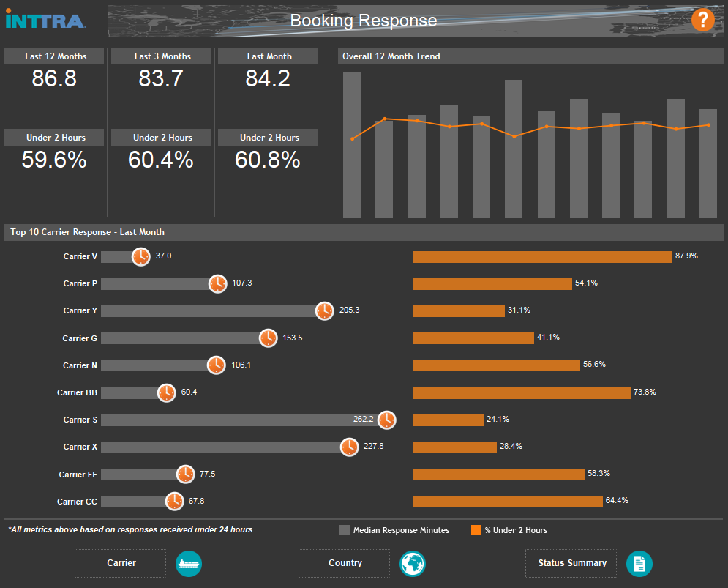Click the Booking Response title

[x=364, y=21]
